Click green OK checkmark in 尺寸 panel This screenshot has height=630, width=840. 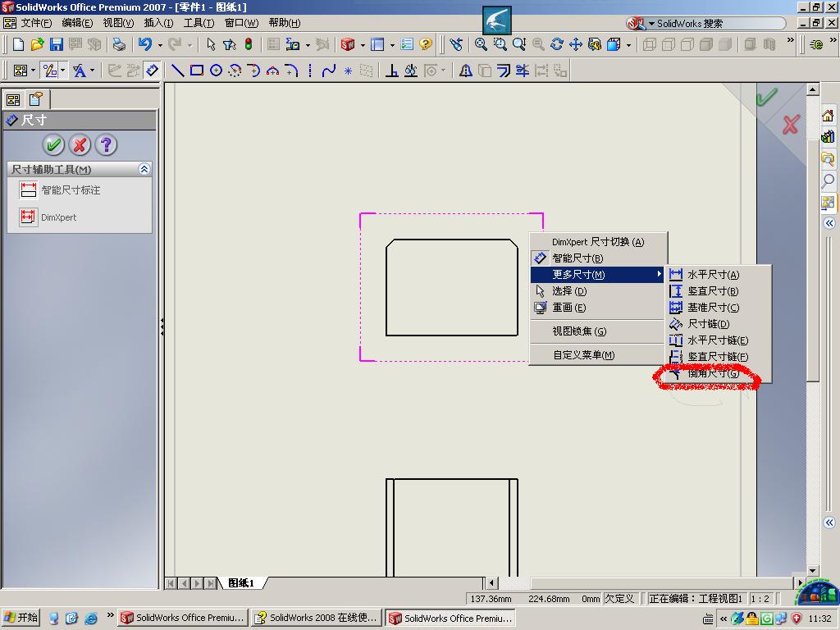click(x=53, y=144)
